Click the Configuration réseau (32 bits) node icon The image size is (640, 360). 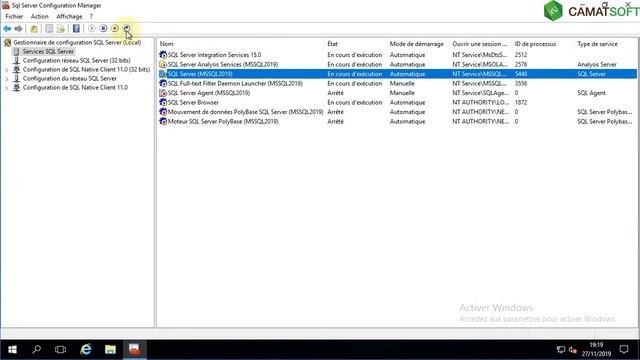pyautogui.click(x=16, y=60)
